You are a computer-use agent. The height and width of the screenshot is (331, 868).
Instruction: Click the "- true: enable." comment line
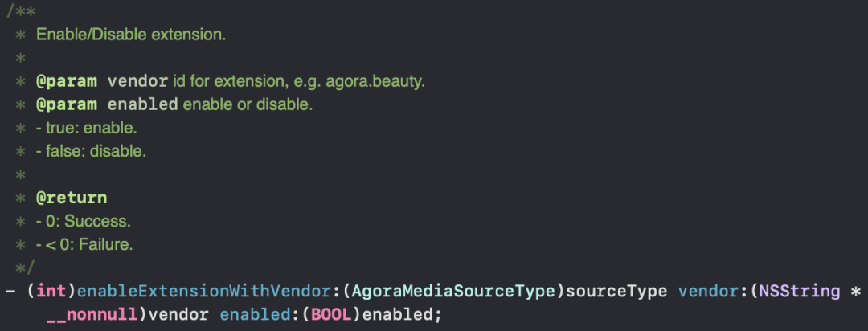(87, 128)
